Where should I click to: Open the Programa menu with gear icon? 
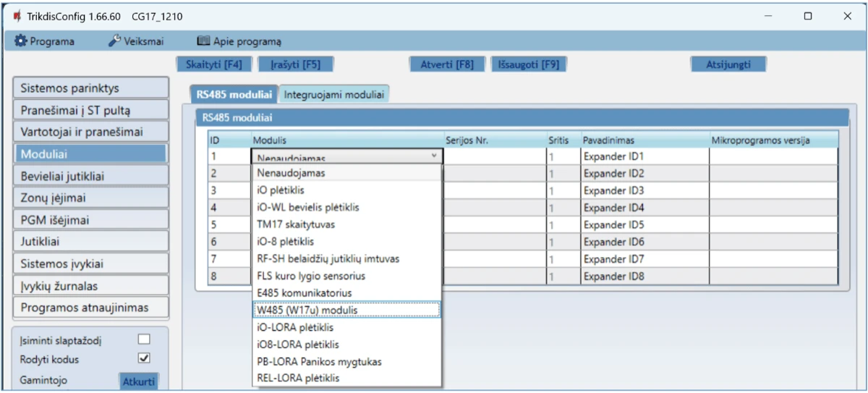point(45,41)
